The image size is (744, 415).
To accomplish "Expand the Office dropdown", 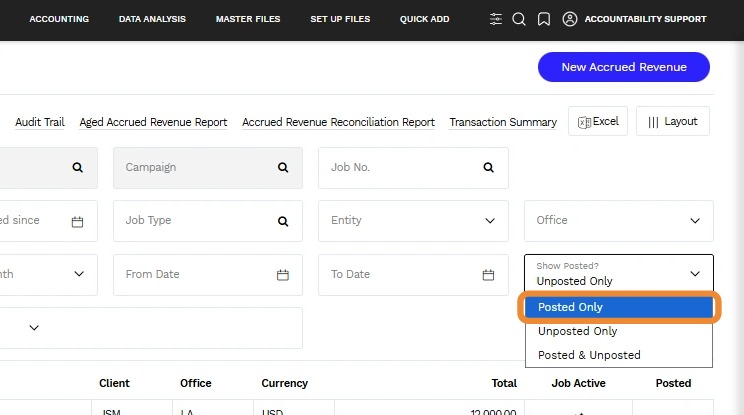I will [695, 221].
